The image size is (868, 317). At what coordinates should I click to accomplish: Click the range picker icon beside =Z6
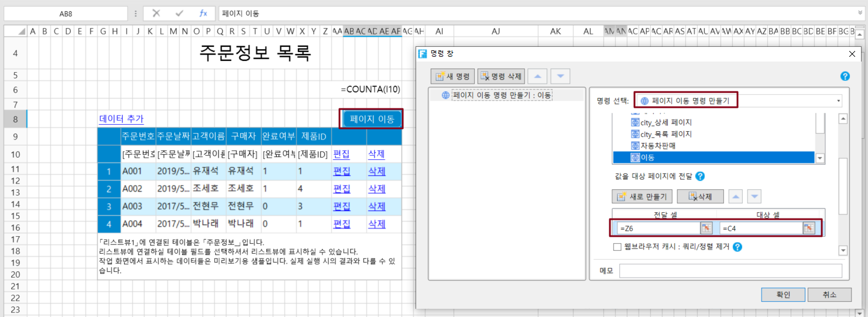[x=706, y=229]
